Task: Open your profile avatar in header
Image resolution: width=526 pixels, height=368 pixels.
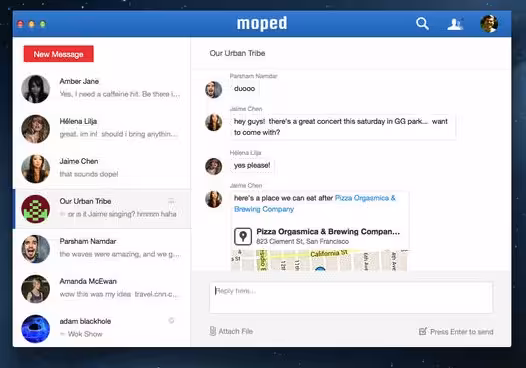Action: coord(489,24)
